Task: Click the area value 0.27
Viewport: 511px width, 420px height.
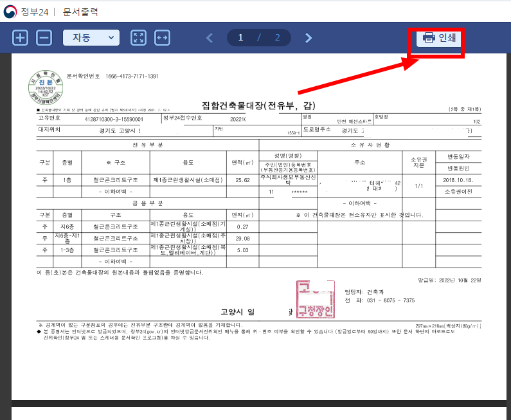Action: coord(243,226)
